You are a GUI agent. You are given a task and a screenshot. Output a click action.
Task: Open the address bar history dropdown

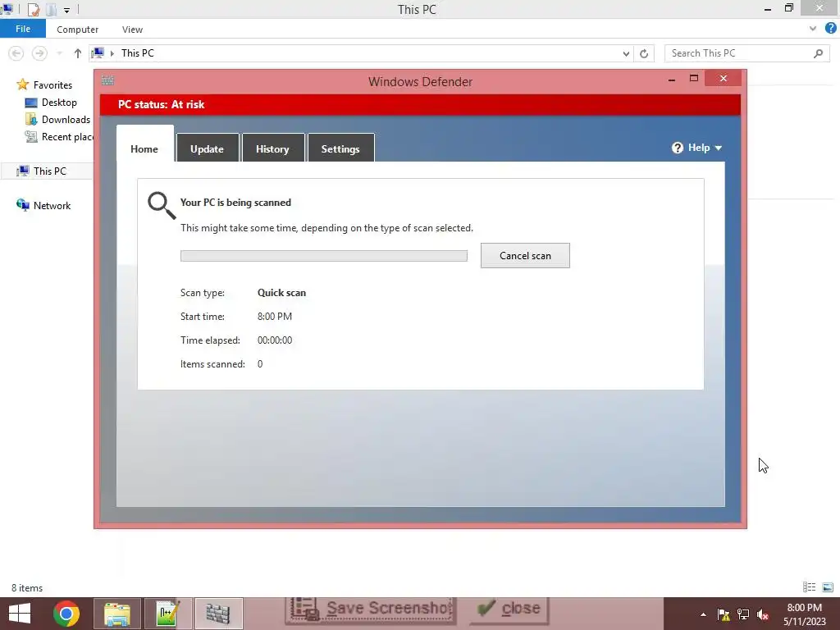tap(626, 53)
